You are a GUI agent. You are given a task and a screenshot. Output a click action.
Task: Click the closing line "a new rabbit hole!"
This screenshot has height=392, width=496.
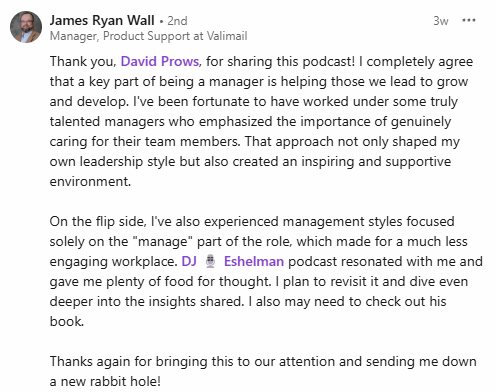pyautogui.click(x=105, y=381)
